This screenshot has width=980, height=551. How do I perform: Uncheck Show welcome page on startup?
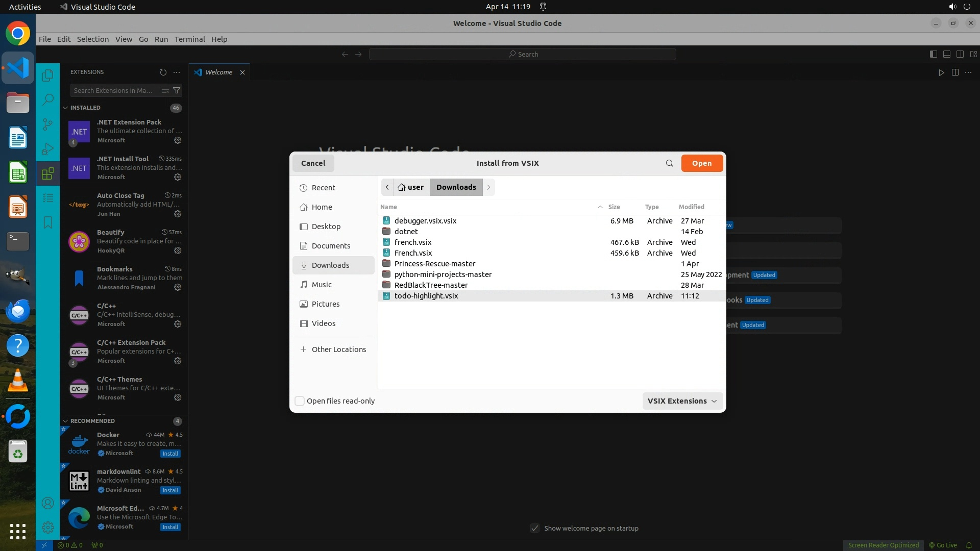point(535,528)
